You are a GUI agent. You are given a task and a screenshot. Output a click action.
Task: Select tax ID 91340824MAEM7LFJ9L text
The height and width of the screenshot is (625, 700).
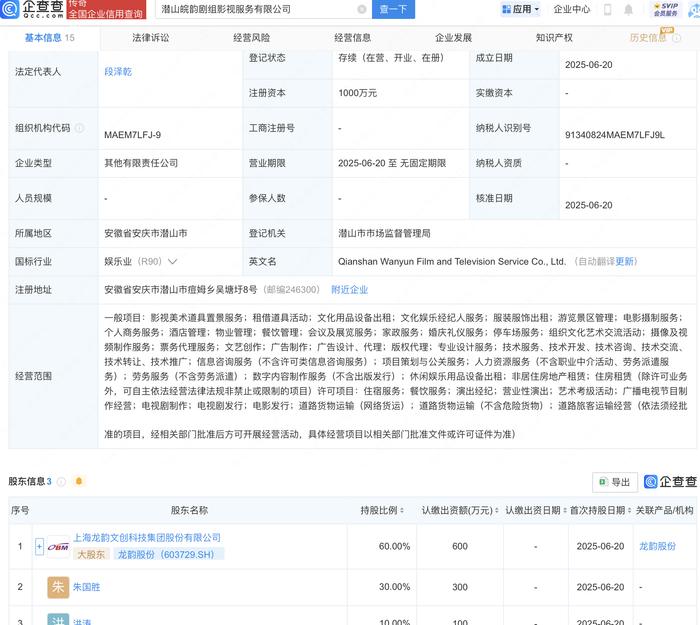pos(615,135)
